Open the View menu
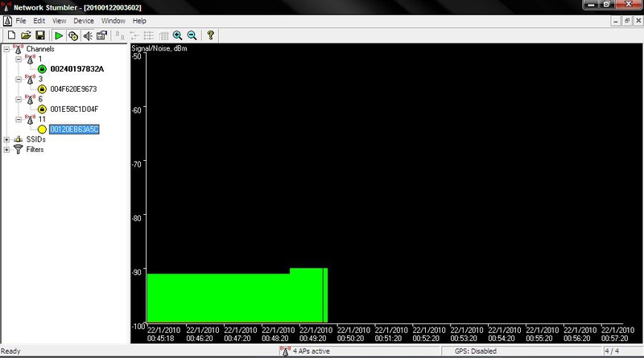This screenshot has width=644, height=358. [59, 21]
